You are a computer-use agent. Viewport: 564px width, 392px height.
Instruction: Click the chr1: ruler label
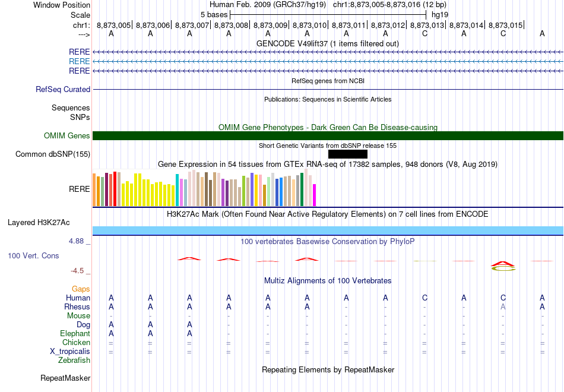click(81, 25)
